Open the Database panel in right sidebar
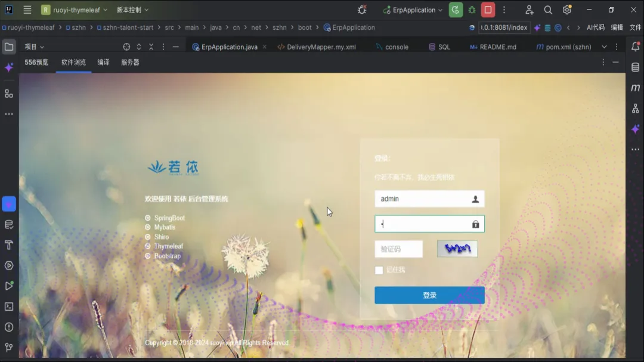The height and width of the screenshot is (362, 644). 636,67
